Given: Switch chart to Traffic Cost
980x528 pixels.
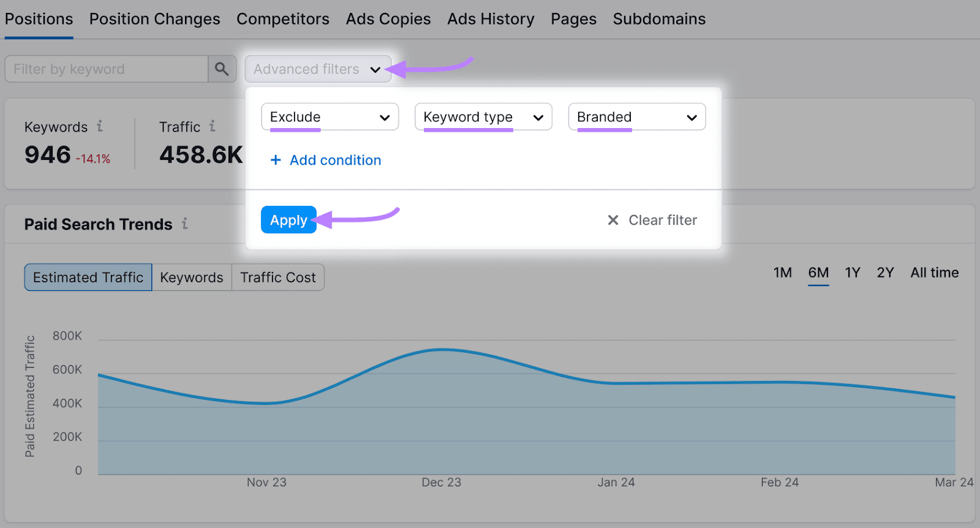Looking at the screenshot, I should click(278, 277).
